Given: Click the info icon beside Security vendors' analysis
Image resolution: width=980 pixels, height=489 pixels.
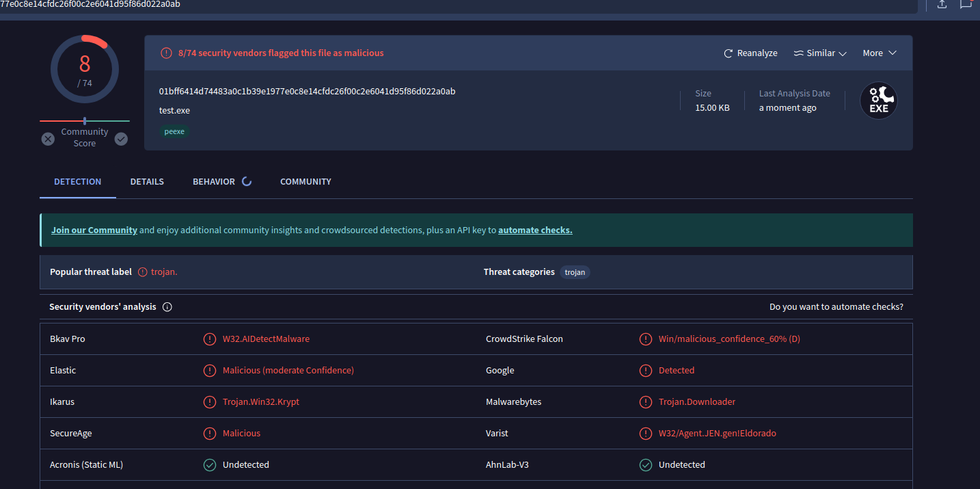Looking at the screenshot, I should 167,307.
